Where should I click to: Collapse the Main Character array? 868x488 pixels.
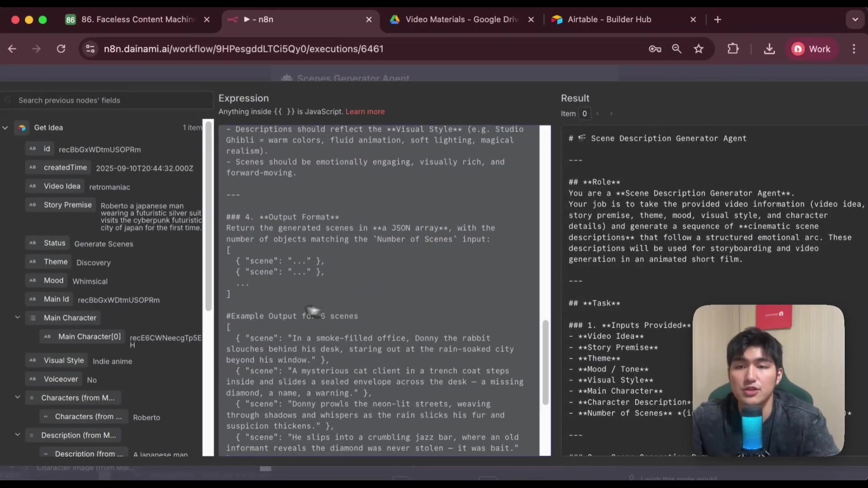tap(18, 318)
